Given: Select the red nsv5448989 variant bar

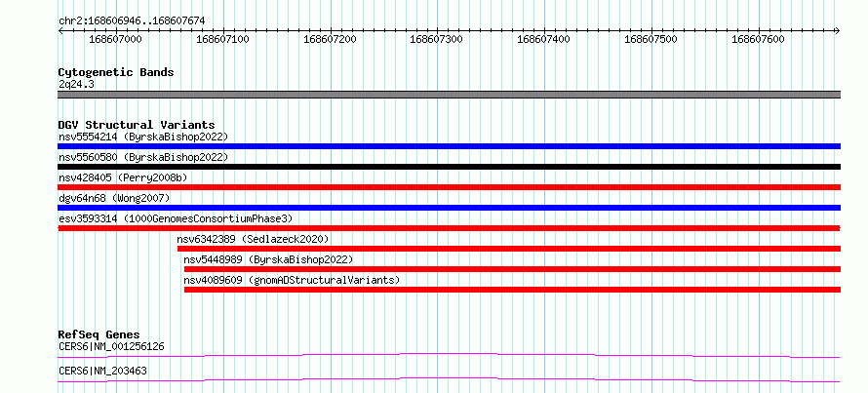Looking at the screenshot, I should [513, 269].
